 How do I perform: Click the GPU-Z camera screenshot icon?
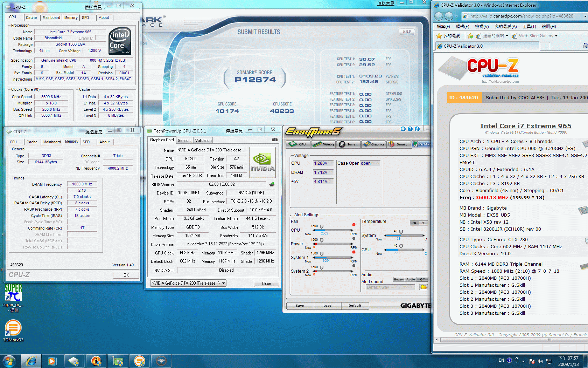275,140
